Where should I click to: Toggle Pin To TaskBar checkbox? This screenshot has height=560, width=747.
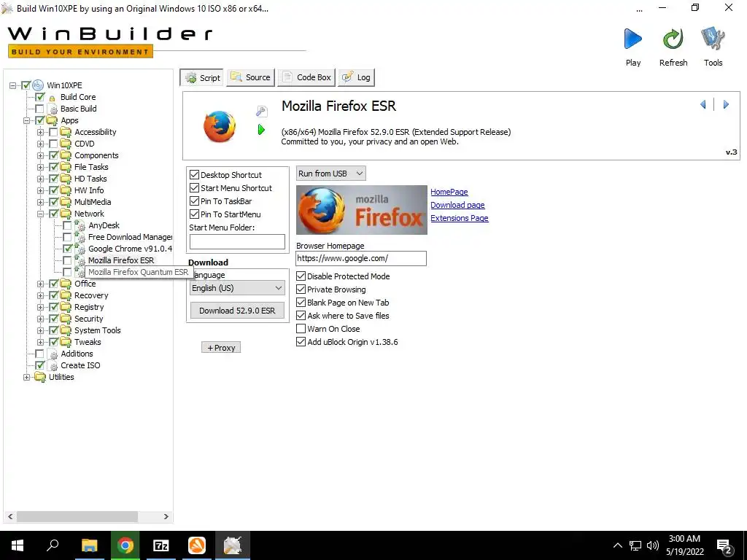[194, 201]
